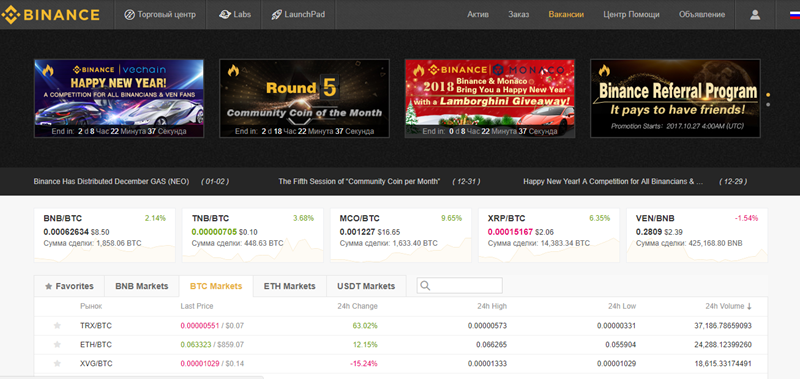Star TRX/BTC as a favorite
Viewport: 800px width, 379px height.
(x=57, y=325)
